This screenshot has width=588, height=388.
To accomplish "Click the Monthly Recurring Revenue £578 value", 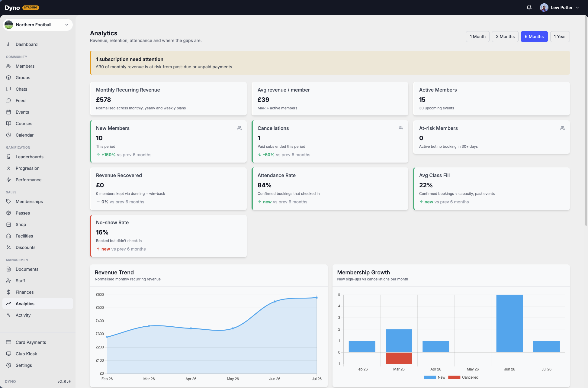I will pos(103,100).
